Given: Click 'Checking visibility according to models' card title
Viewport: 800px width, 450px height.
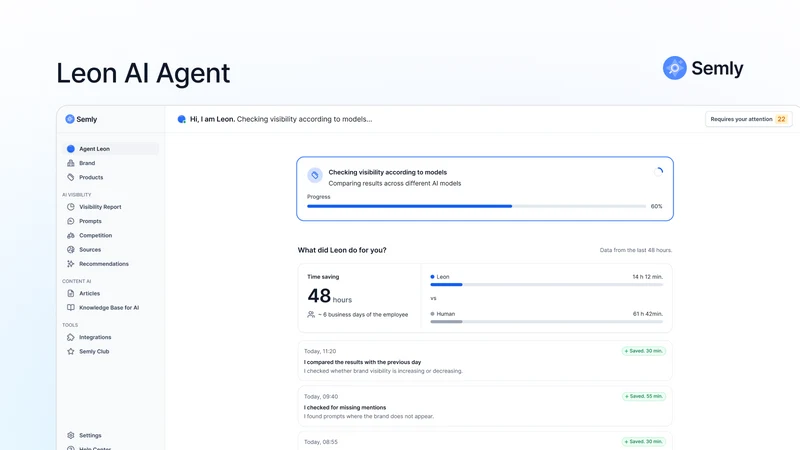Looking at the screenshot, I should pos(388,172).
